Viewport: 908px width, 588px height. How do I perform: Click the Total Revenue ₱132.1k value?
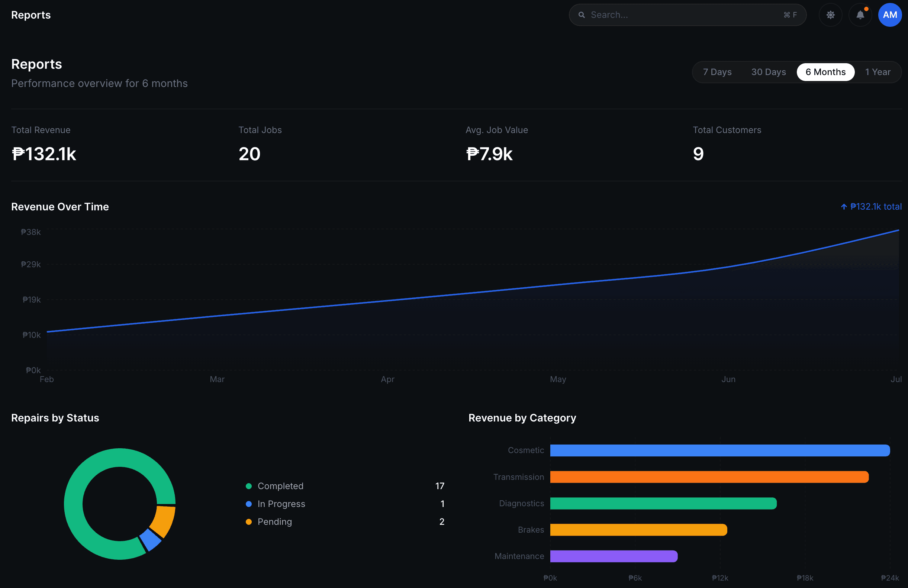click(x=44, y=154)
